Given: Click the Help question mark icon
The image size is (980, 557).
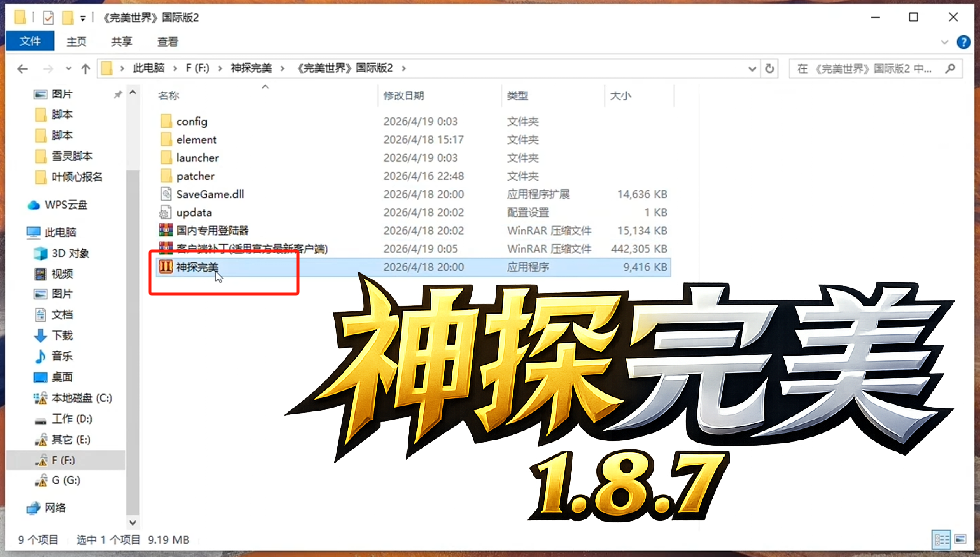Looking at the screenshot, I should point(963,42).
